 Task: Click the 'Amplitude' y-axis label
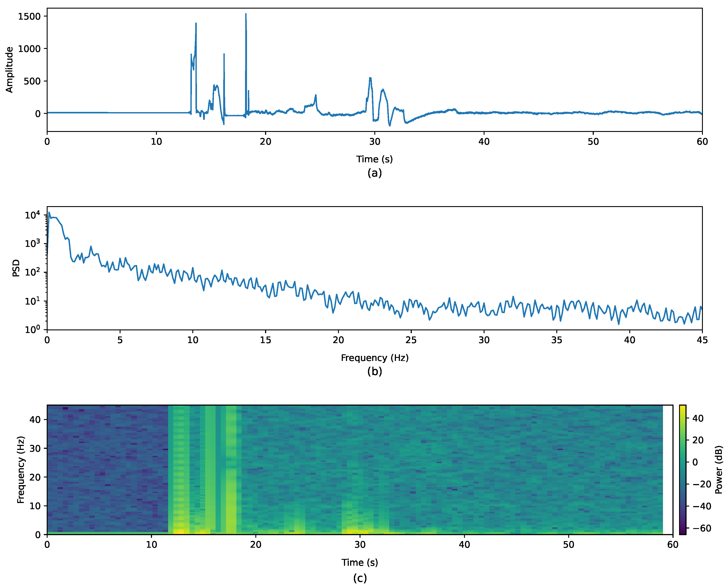9,70
